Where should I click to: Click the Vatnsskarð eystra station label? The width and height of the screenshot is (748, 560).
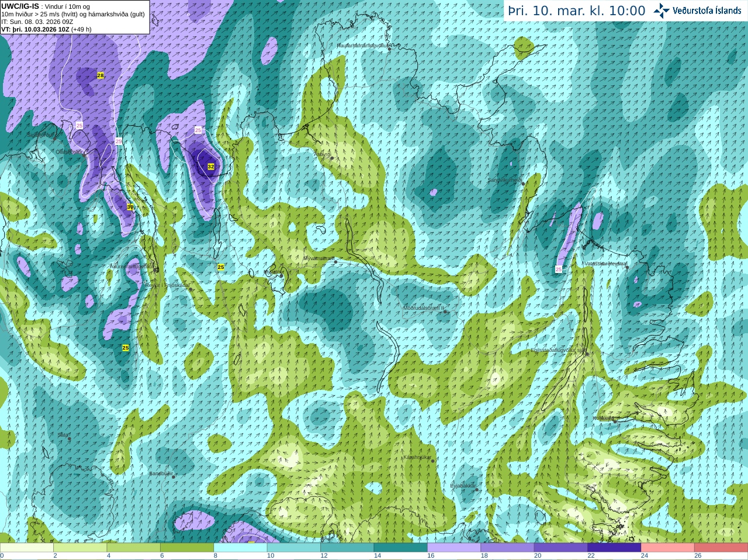pos(605,264)
